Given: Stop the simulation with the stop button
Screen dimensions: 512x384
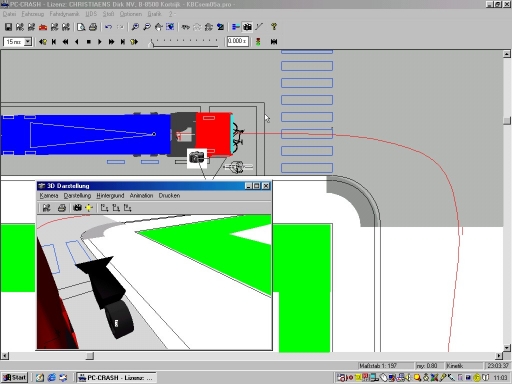Looking at the screenshot, I should coord(89,42).
